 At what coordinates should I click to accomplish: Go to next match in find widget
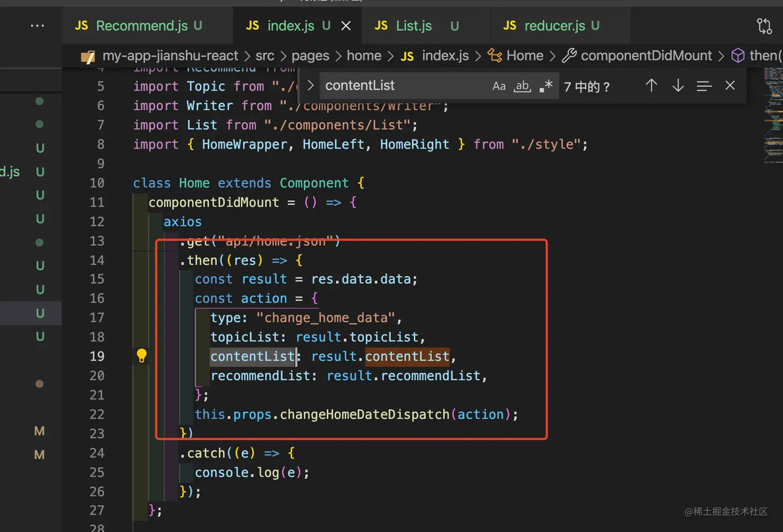click(x=678, y=85)
